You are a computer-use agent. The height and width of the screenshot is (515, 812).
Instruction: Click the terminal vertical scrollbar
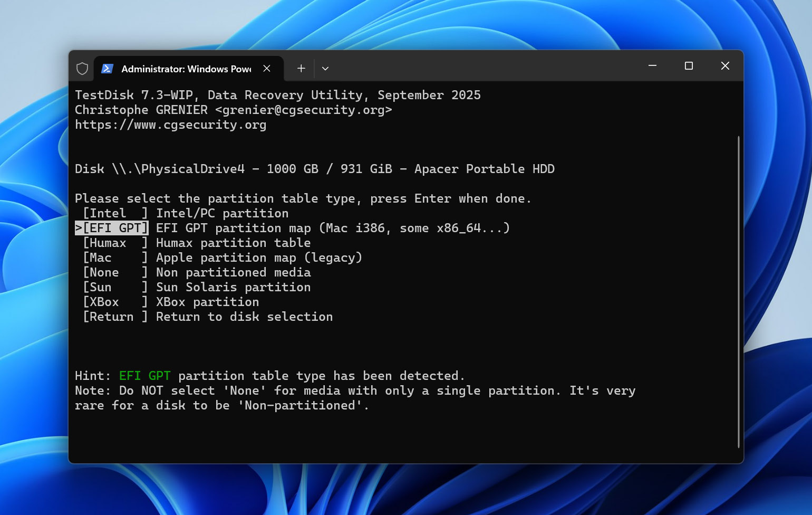point(738,292)
